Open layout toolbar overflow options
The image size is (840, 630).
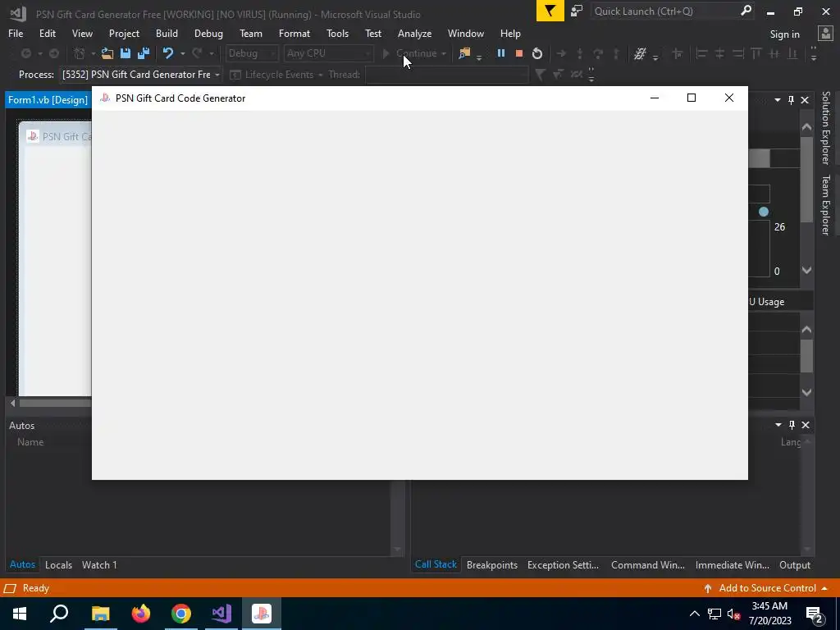click(814, 53)
